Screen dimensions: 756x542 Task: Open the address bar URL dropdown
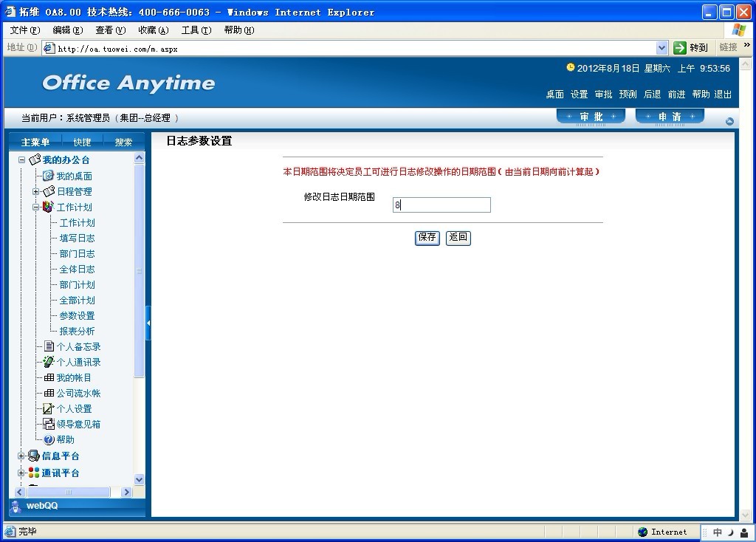point(661,48)
